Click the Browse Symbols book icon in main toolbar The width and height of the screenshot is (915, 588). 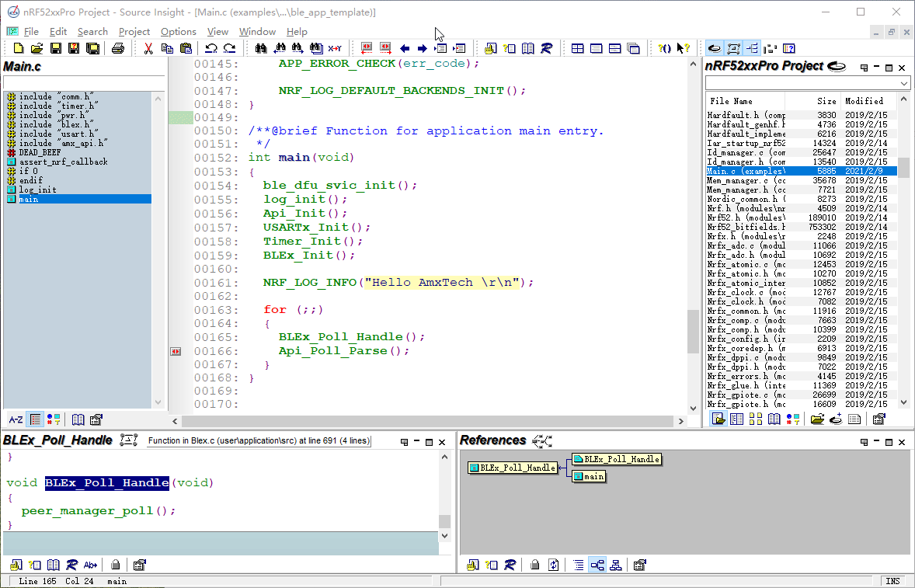coord(528,48)
